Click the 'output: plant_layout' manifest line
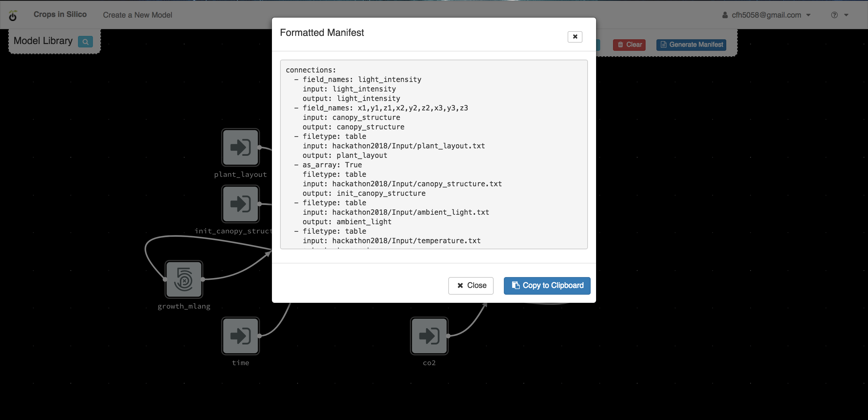The image size is (868, 420). tap(345, 155)
